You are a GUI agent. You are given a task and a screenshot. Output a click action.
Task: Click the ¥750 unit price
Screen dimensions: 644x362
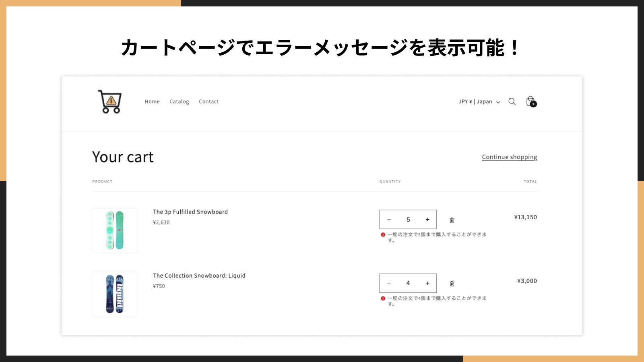click(159, 286)
